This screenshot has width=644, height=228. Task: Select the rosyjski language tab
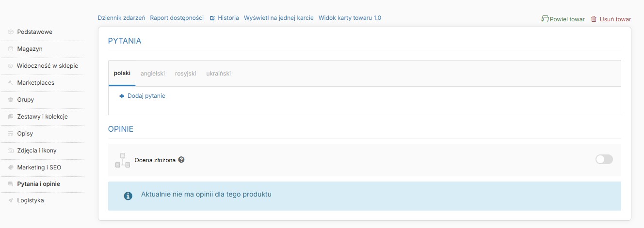(x=185, y=74)
